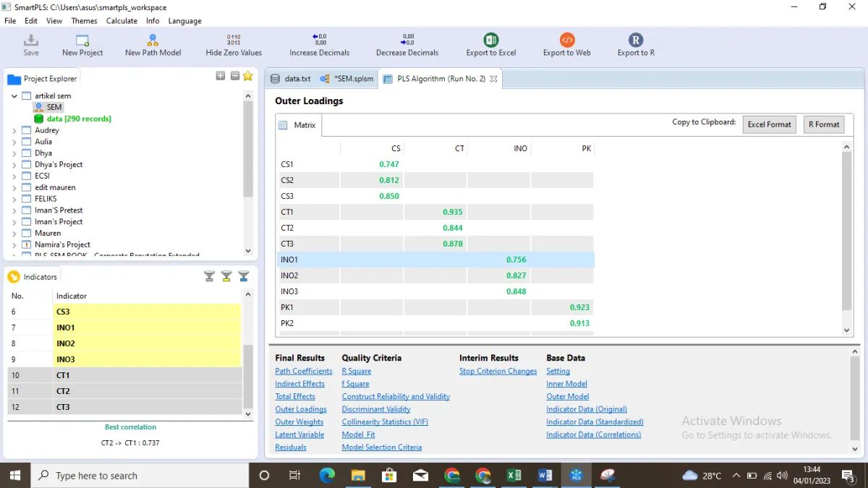The width and height of the screenshot is (868, 488).
Task: Expand the Mauren project
Action: (14, 233)
